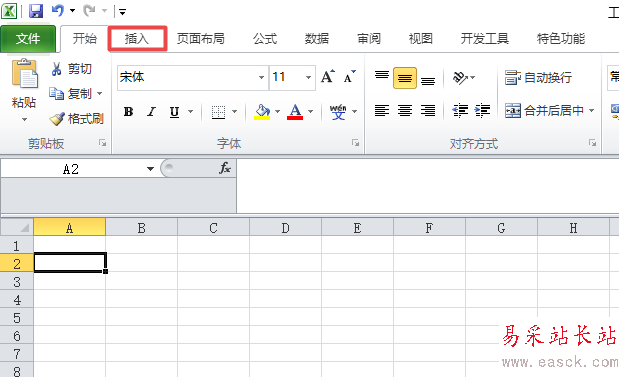Decrease indent icon
Image resolution: width=619 pixels, height=377 pixels.
tap(460, 111)
